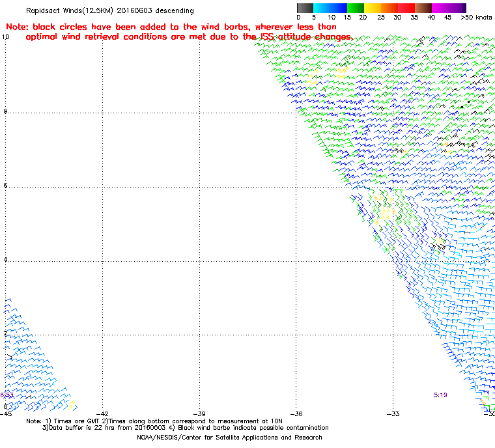Click the '4' latitude axis label
495x448 pixels.
point(5,260)
